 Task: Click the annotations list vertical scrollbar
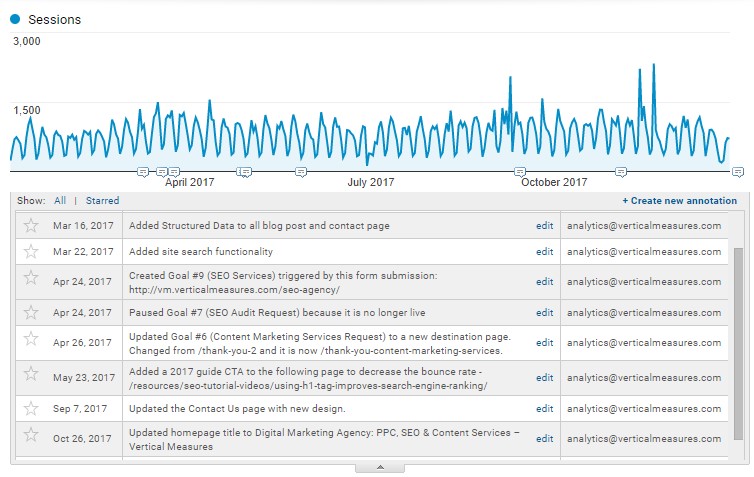pos(739,343)
